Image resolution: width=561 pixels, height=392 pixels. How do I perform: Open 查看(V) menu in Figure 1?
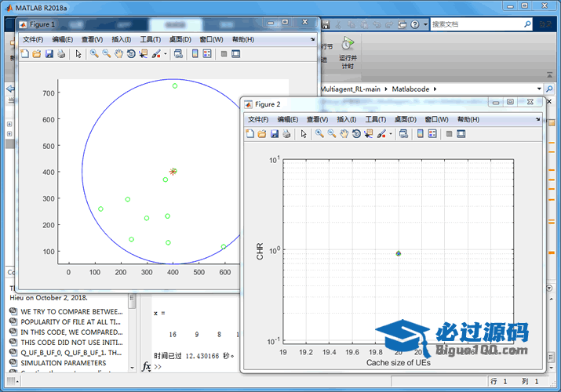[92, 39]
